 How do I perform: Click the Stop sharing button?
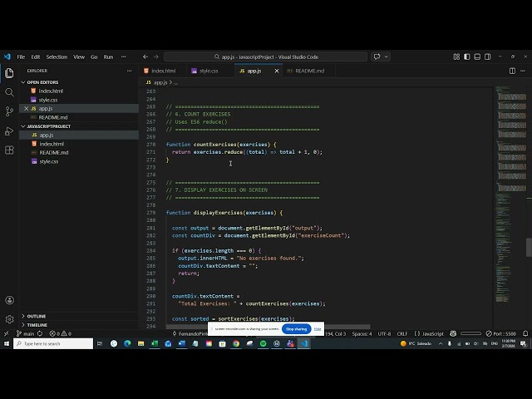coord(297,328)
